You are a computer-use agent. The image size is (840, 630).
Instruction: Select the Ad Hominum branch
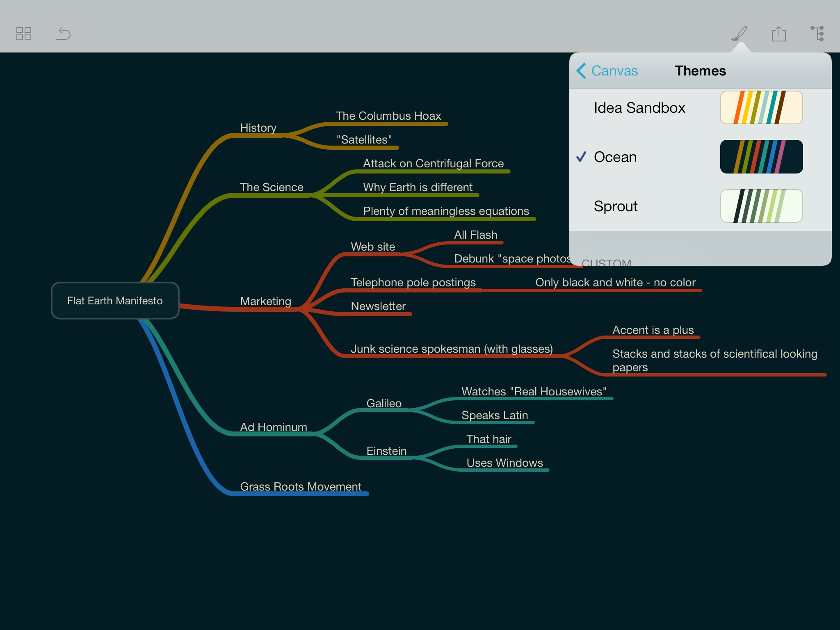click(274, 427)
